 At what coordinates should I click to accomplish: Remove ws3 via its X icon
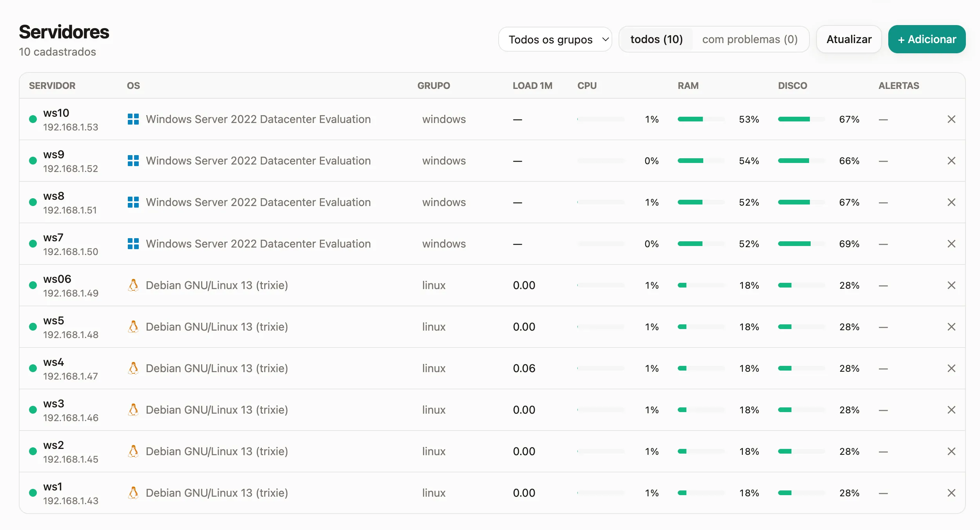951,410
